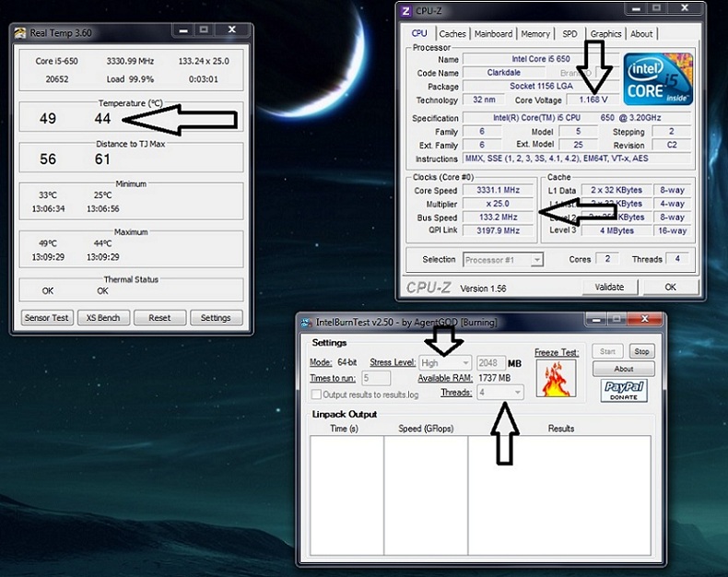Toggle Output results to results.log checkbox
This screenshot has height=577, width=728.
(316, 394)
